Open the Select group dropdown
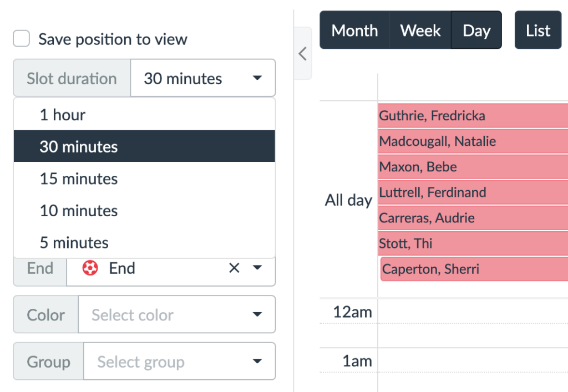The width and height of the screenshot is (568, 392). pos(179,361)
